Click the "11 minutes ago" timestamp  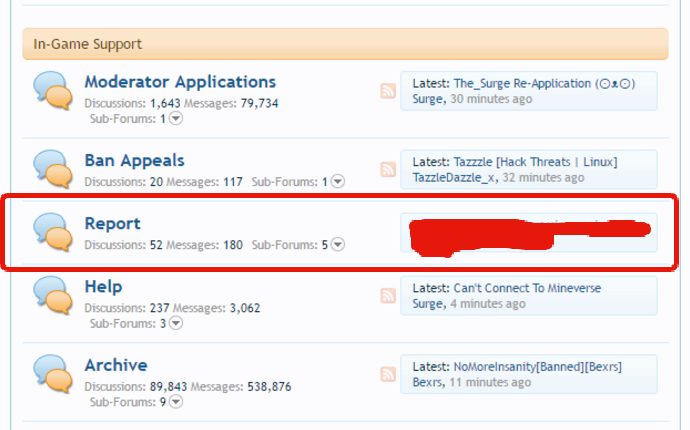pos(490,382)
